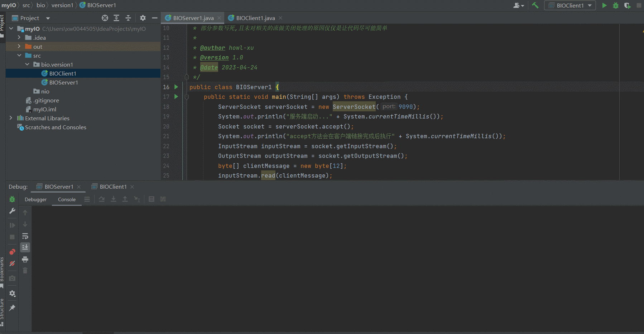Toggle scroll to end of console
This screenshot has width=644, height=334.
coord(25,247)
